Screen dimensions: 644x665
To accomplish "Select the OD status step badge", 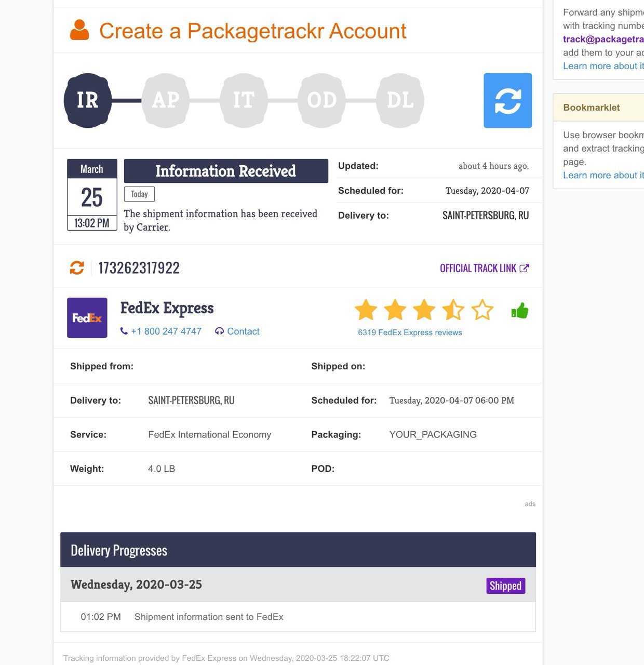I will 321,100.
